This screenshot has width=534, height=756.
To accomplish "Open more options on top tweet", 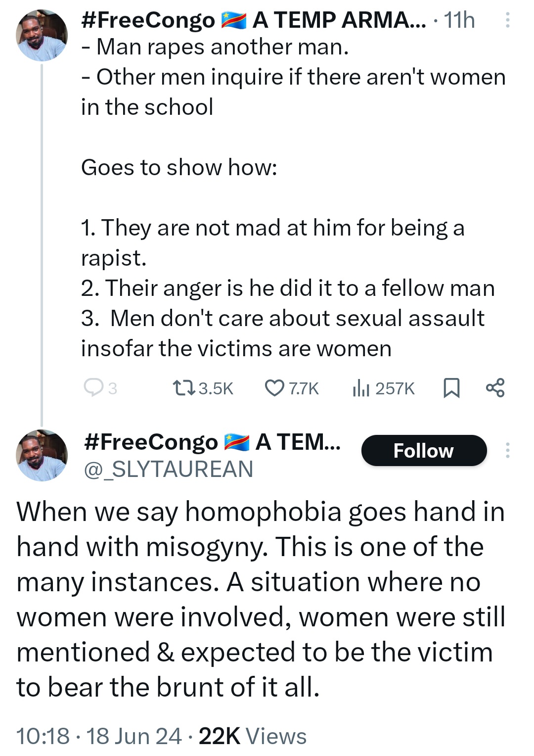I will (x=507, y=21).
